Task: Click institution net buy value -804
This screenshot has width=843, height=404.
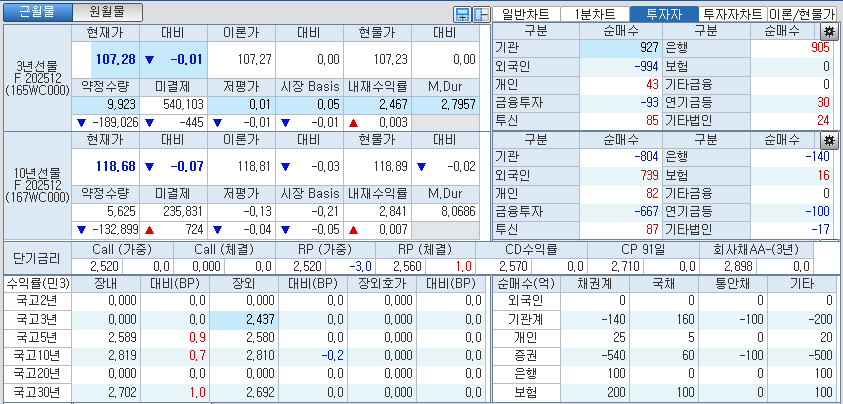Action: (x=647, y=157)
